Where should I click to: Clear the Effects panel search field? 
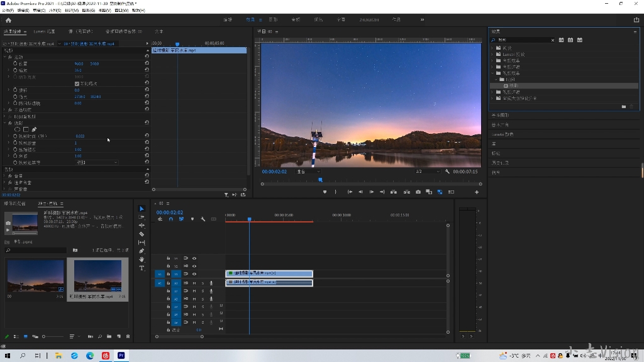(x=553, y=40)
